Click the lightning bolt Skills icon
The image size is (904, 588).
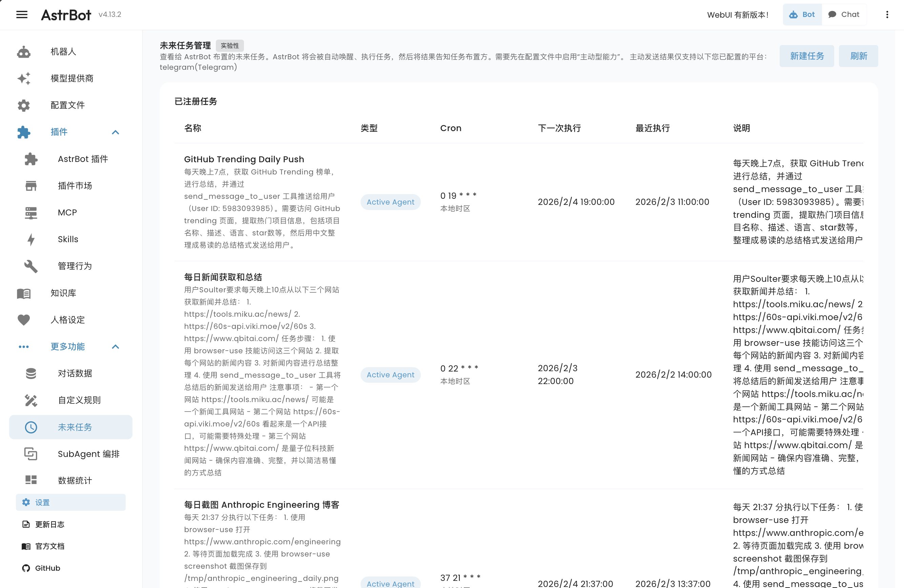31,239
